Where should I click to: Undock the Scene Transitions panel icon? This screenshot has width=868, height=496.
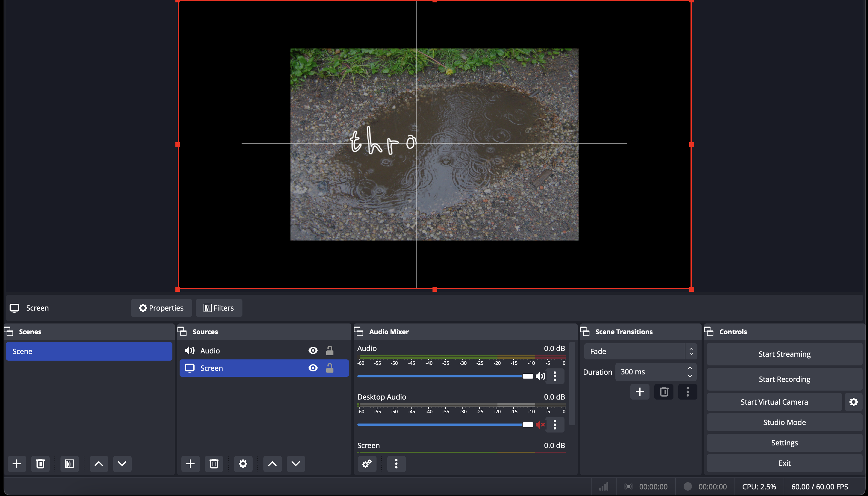(x=585, y=332)
